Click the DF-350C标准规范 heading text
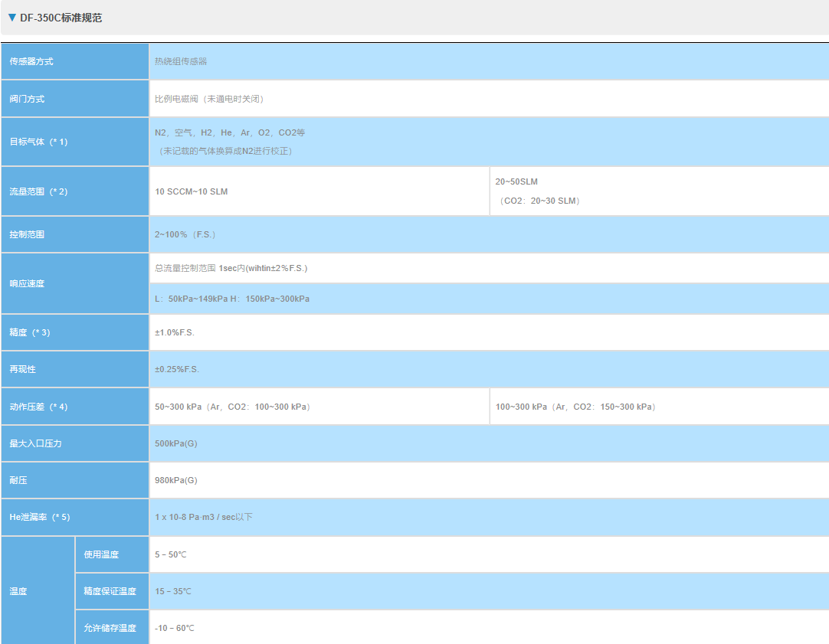829x644 pixels. (61, 18)
